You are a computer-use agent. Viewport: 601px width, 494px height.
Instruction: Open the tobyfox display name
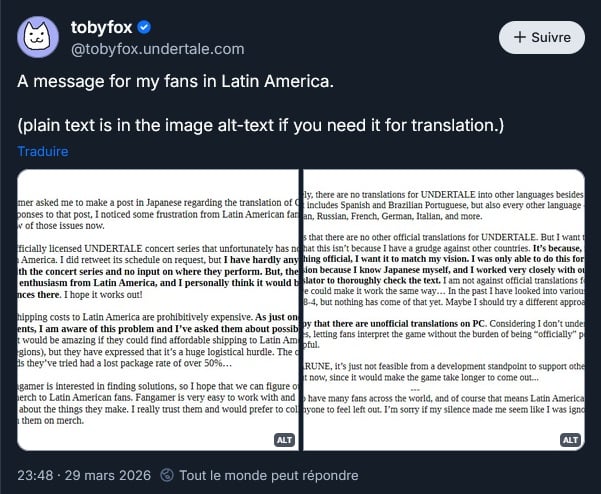point(105,26)
